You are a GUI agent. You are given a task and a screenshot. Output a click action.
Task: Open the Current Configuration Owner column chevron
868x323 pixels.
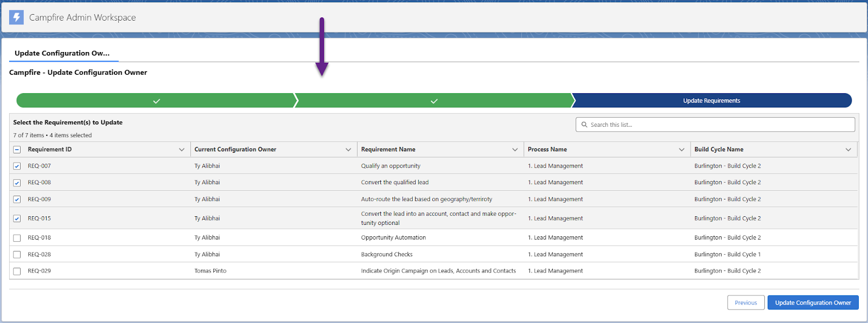tap(348, 150)
